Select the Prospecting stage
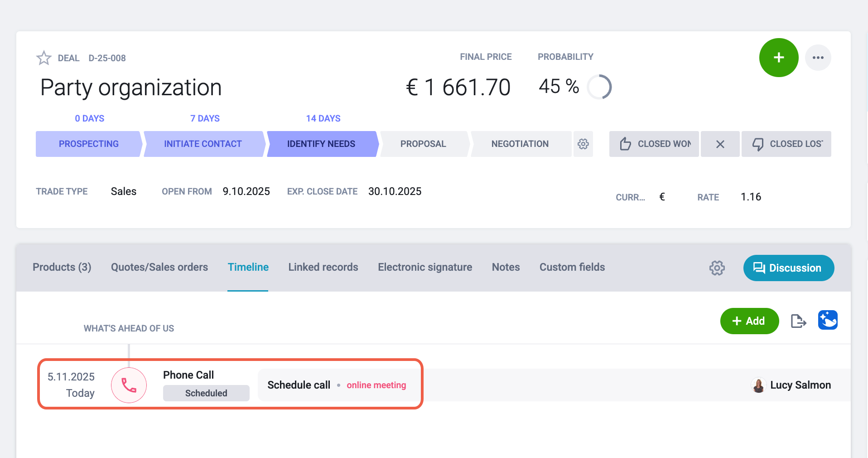Image resolution: width=868 pixels, height=458 pixels. tap(89, 144)
